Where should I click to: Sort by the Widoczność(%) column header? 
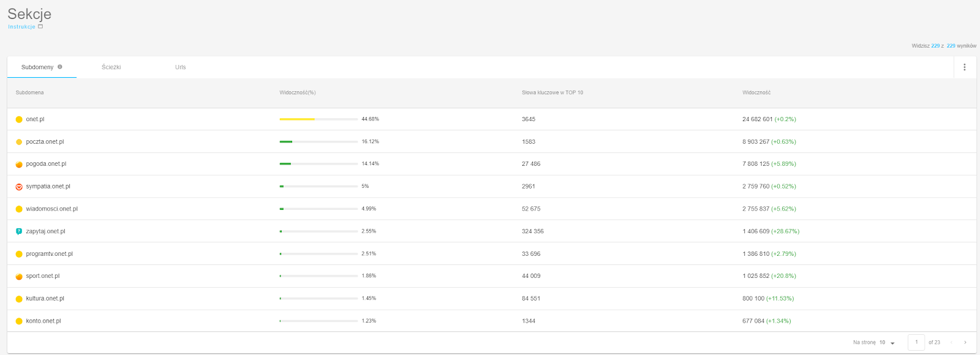coord(298,92)
